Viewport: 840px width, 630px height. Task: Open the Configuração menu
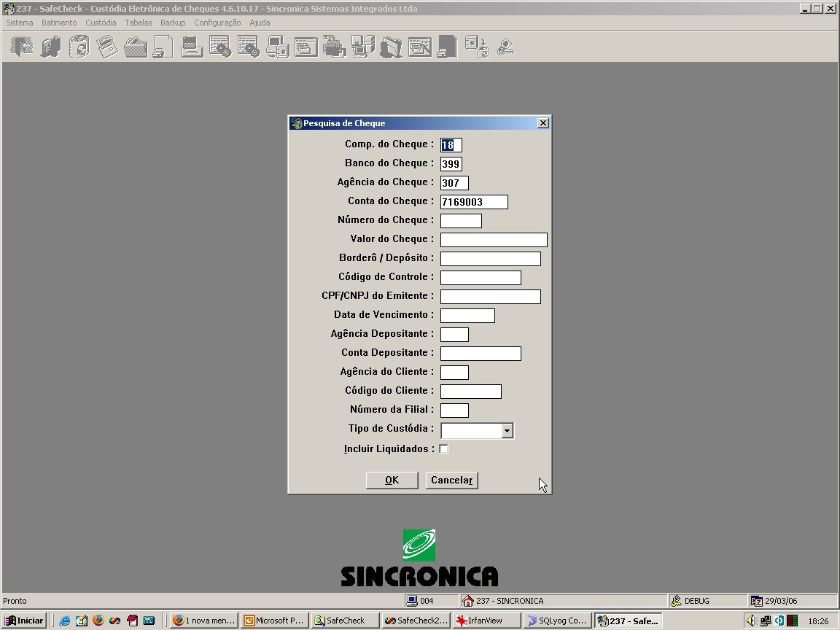[217, 23]
